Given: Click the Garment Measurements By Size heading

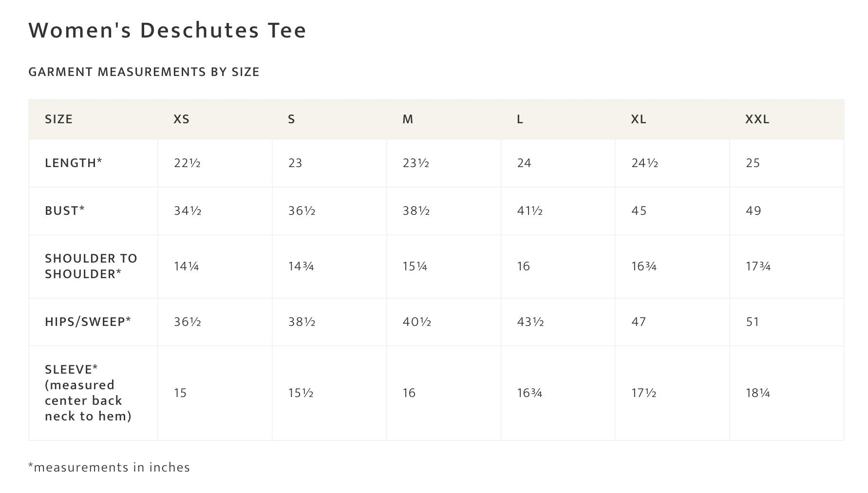Looking at the screenshot, I should pos(144,72).
